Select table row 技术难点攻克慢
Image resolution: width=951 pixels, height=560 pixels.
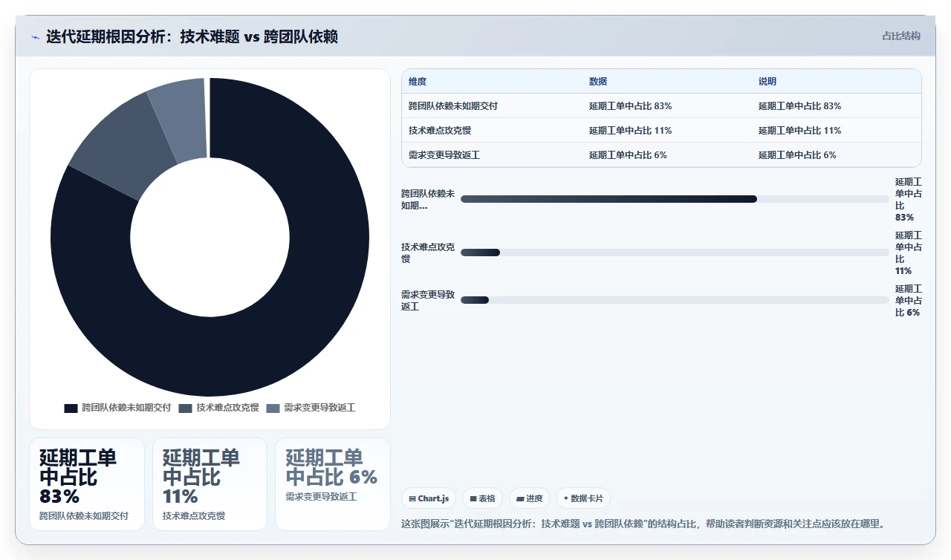coord(661,131)
